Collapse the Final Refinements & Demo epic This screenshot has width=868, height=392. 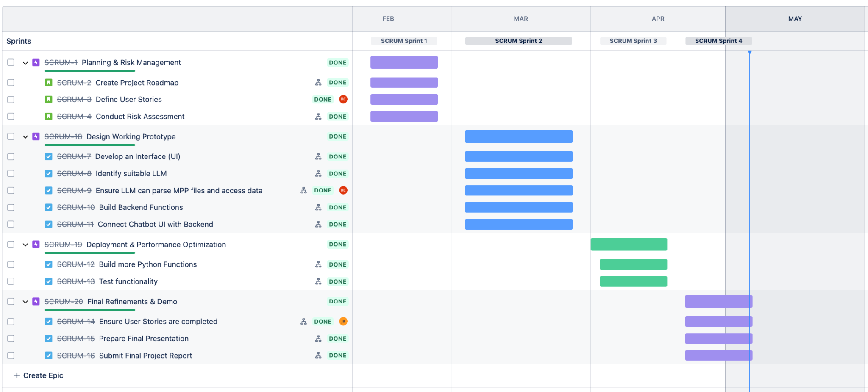[x=25, y=302]
